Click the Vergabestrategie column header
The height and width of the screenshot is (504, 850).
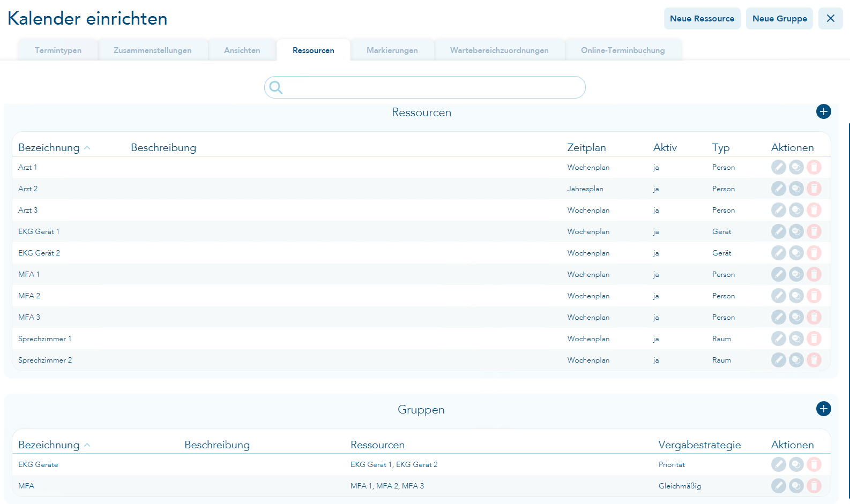pyautogui.click(x=699, y=445)
